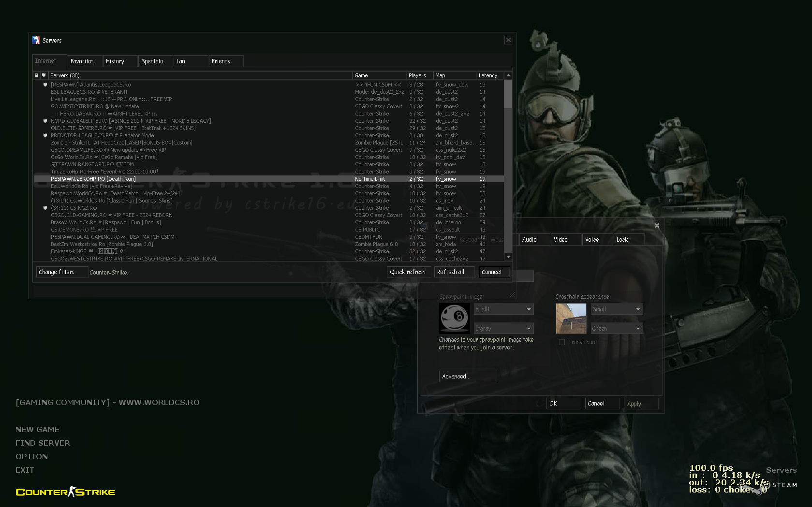812x507 pixels.
Task: Select BestZm.Westcstrike.Ro Zombie Plague server
Action: [269, 244]
